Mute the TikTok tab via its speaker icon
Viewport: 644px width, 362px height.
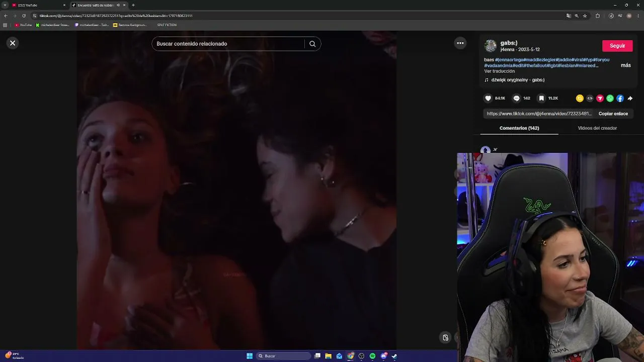pyautogui.click(x=118, y=5)
